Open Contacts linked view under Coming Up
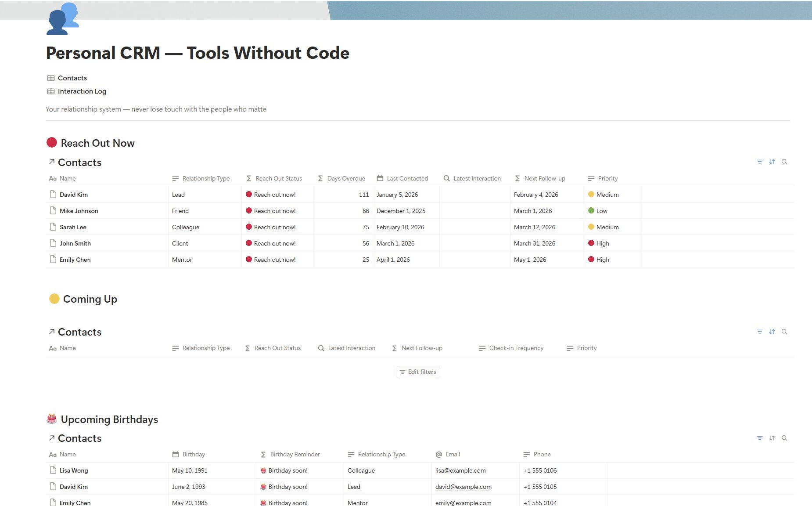The width and height of the screenshot is (812, 506). (x=75, y=332)
